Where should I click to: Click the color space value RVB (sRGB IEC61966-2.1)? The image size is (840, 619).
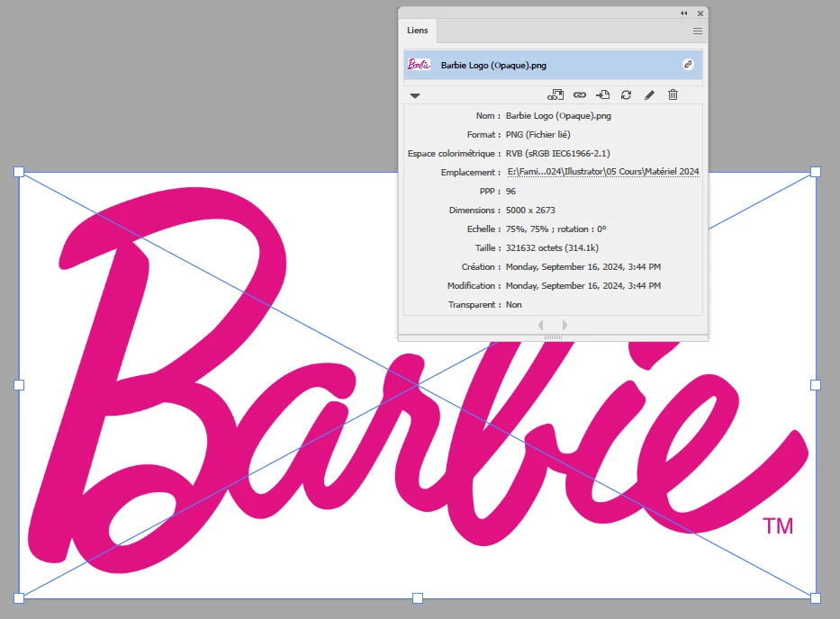pyautogui.click(x=557, y=153)
